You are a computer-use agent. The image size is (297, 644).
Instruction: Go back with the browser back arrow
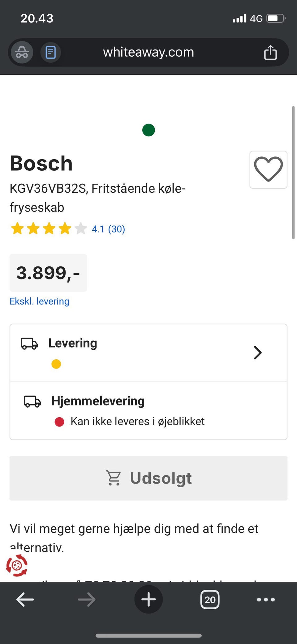click(x=25, y=599)
